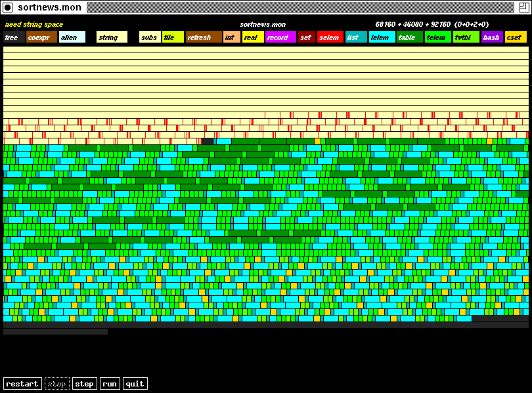Click the dark green 'table' legend swatch
The width and height of the screenshot is (532, 393).
pos(409,37)
